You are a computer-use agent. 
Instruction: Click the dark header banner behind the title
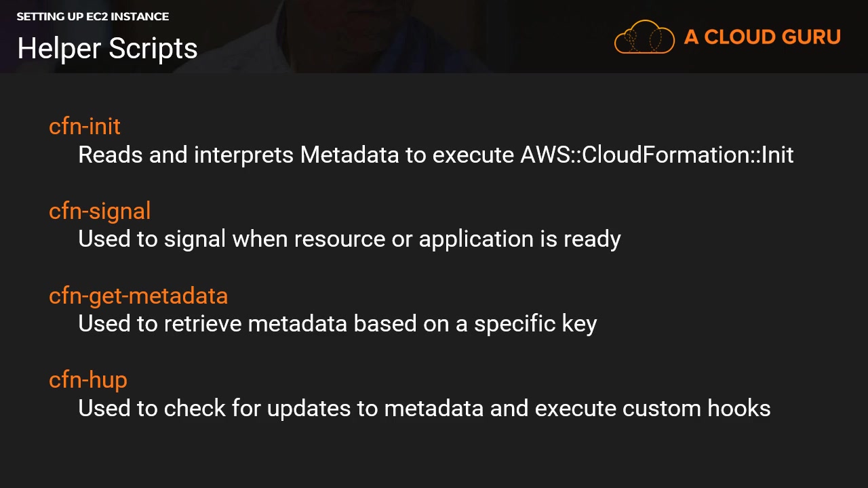[x=407, y=37]
